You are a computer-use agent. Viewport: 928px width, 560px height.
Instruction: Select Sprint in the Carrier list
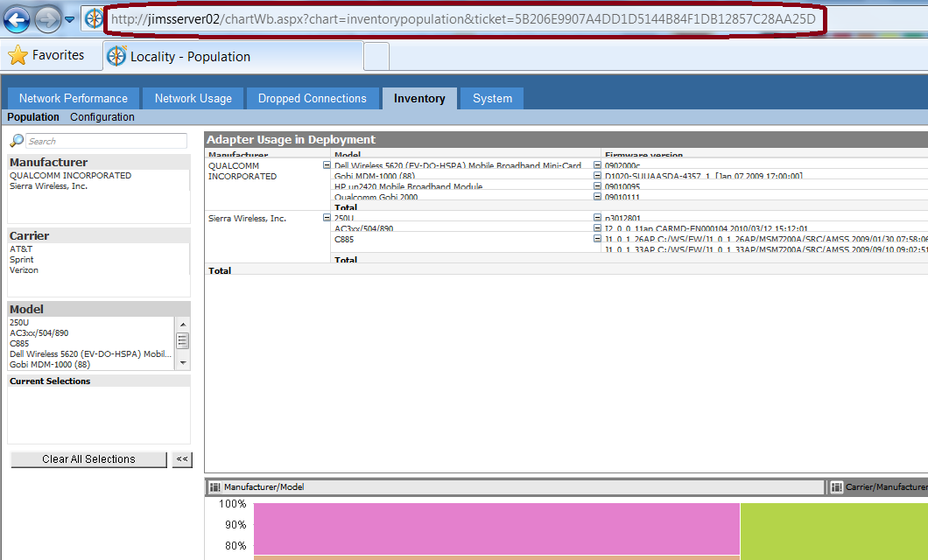click(x=22, y=260)
